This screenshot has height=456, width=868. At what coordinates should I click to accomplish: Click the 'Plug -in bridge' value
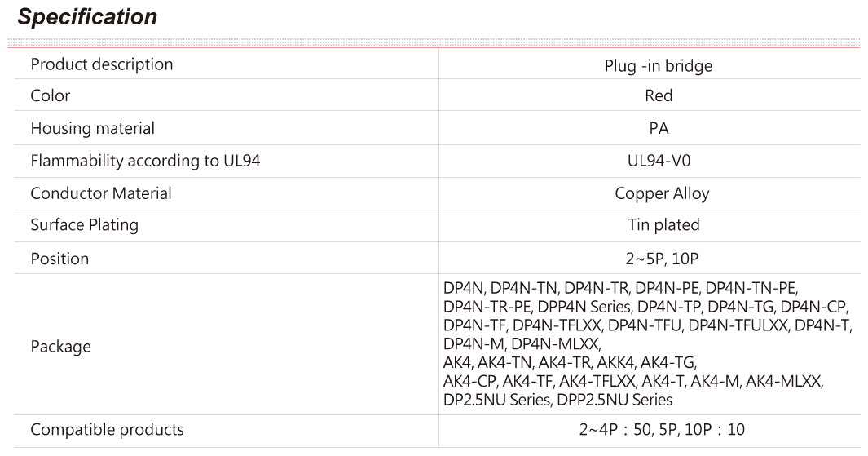(659, 66)
